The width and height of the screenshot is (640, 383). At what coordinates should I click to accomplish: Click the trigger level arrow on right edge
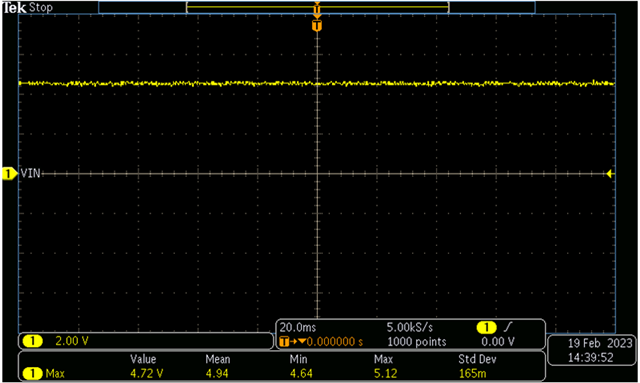(610, 174)
